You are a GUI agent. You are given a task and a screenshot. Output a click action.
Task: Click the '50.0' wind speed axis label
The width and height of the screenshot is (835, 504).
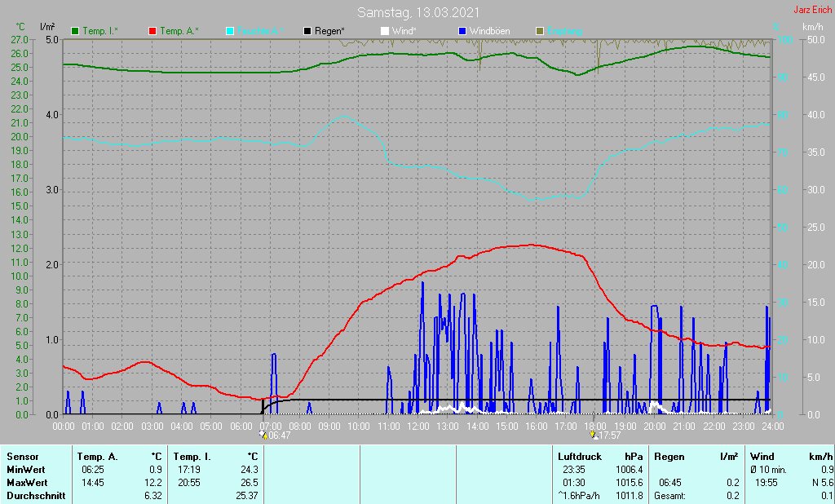[x=816, y=39]
